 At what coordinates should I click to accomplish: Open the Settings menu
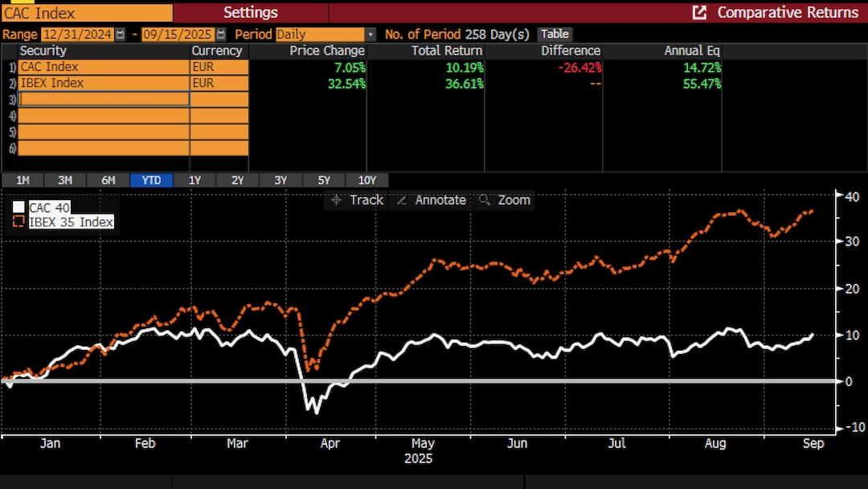250,12
